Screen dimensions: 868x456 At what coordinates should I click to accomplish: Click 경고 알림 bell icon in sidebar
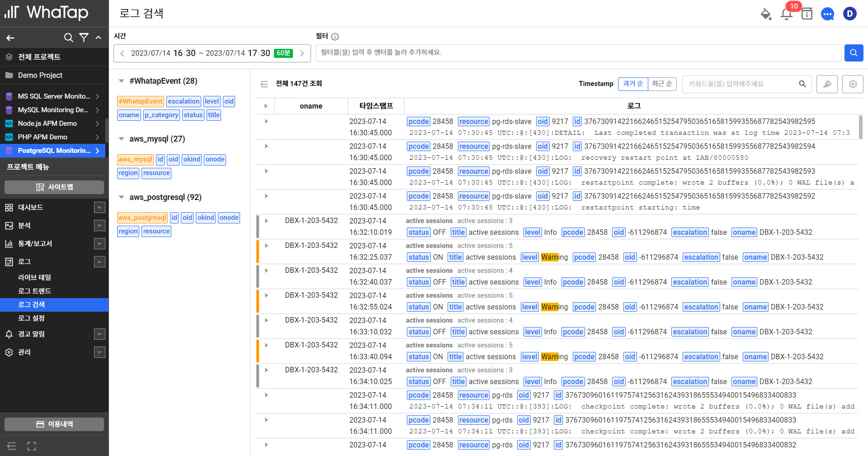(9, 334)
